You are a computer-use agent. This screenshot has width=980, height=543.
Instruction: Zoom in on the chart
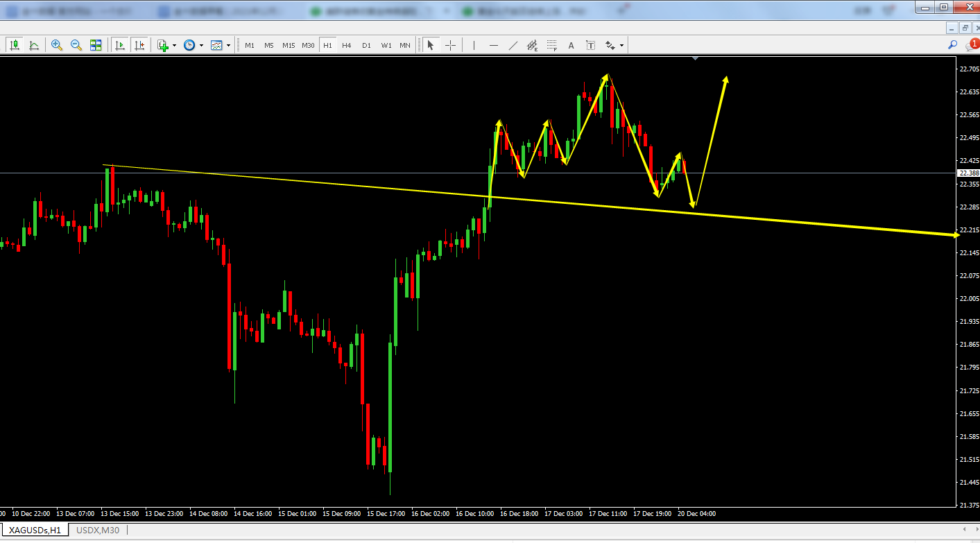tap(57, 45)
